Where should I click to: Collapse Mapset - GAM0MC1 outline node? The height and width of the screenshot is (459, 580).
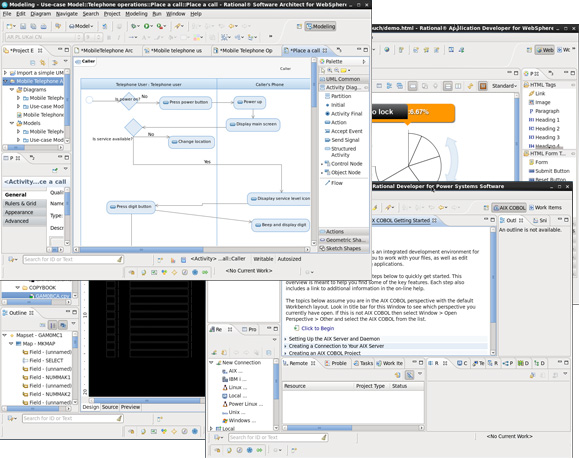pos(5,335)
